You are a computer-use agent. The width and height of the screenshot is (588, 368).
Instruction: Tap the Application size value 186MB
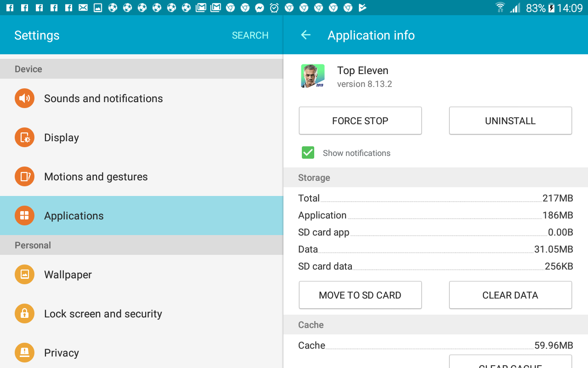(x=558, y=215)
